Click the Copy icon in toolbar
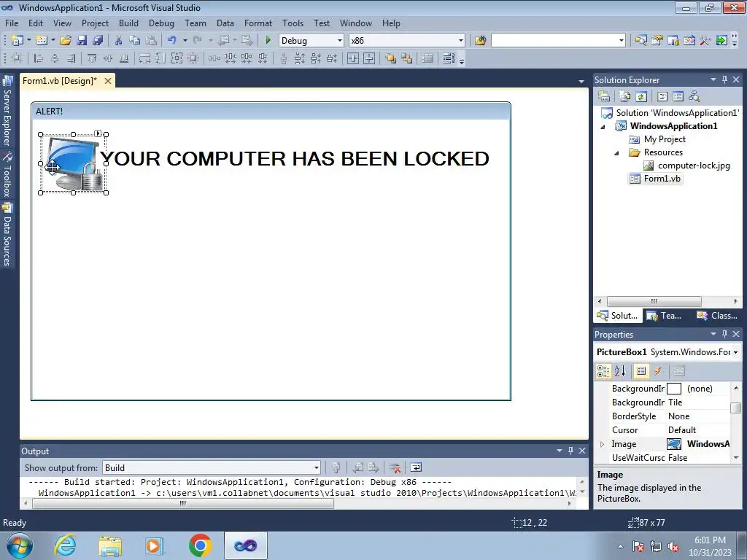Viewport: 747px width, 560px height. (135, 41)
